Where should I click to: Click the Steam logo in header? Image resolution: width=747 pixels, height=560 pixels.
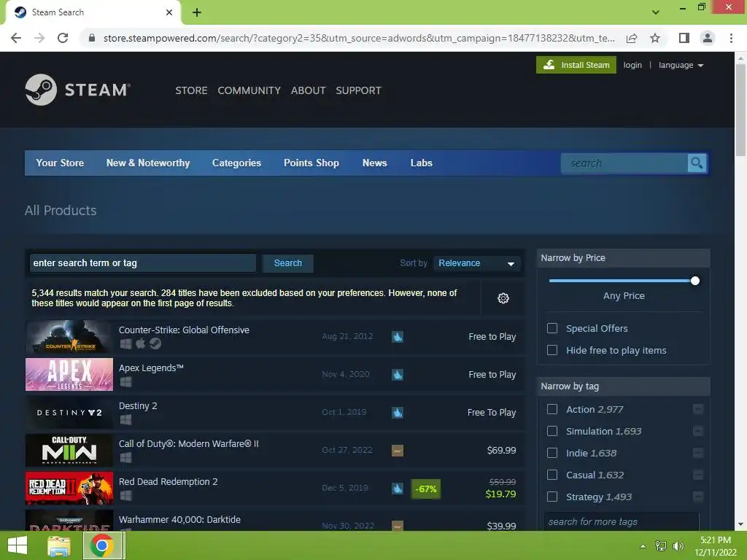tap(77, 90)
